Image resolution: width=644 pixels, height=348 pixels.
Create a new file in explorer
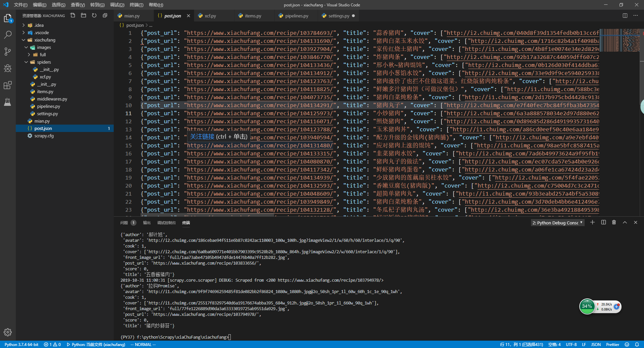[73, 15]
